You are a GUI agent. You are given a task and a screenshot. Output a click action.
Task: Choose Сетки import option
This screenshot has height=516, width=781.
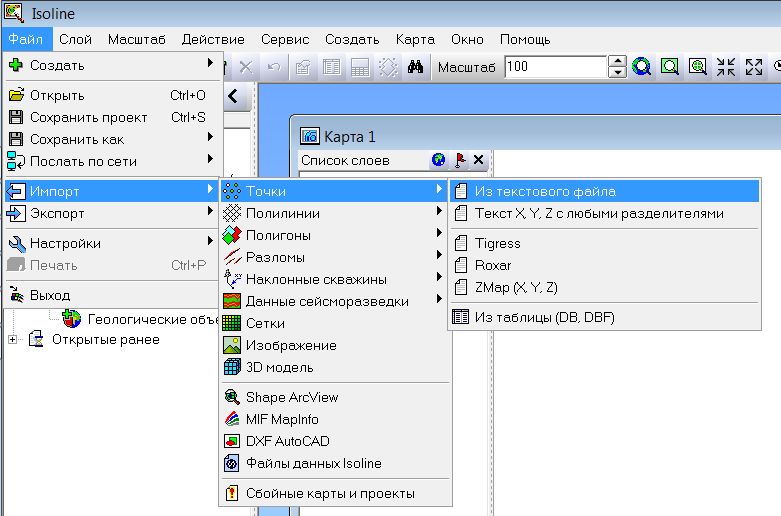click(x=335, y=323)
